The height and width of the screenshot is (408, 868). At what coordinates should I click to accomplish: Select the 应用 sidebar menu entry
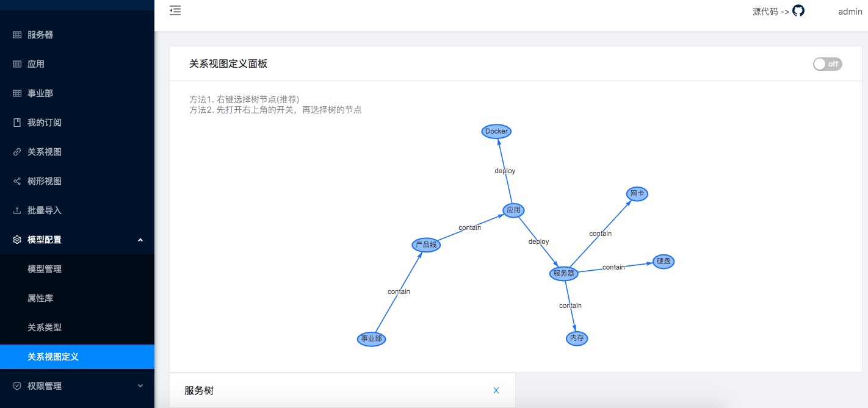pos(77,64)
